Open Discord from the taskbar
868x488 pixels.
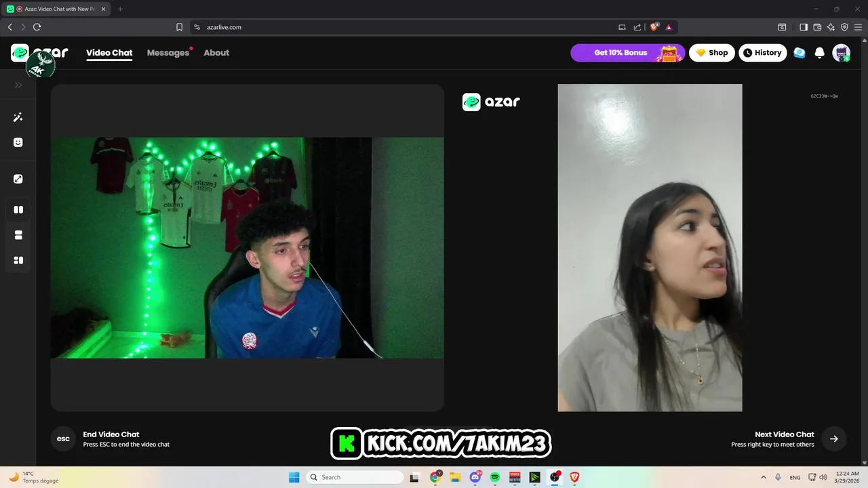pos(475,477)
